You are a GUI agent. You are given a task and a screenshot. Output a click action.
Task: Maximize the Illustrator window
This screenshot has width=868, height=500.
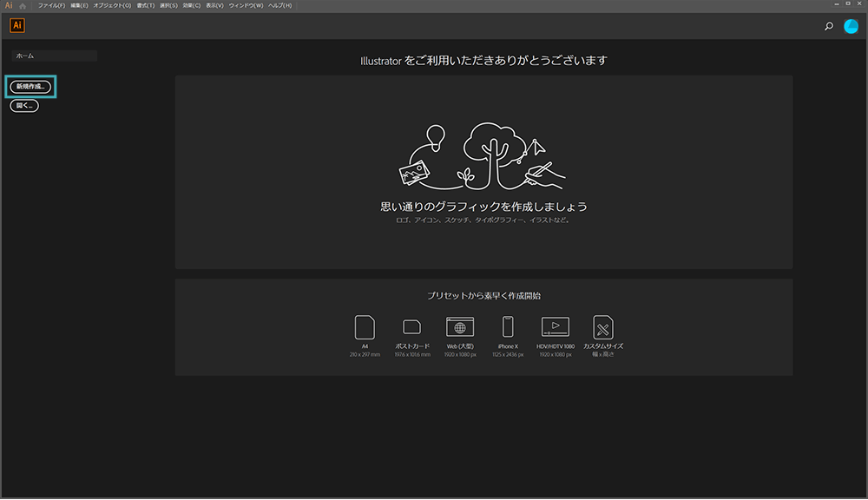point(848,3)
